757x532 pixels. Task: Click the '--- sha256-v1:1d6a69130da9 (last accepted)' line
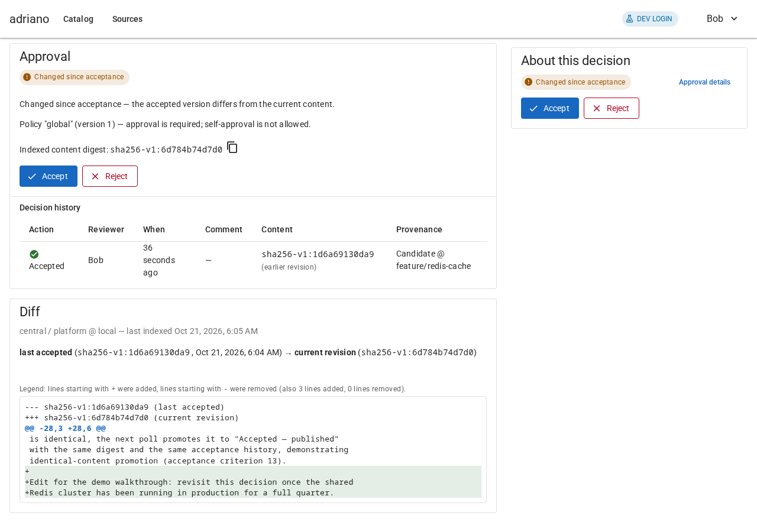pyautogui.click(x=125, y=407)
